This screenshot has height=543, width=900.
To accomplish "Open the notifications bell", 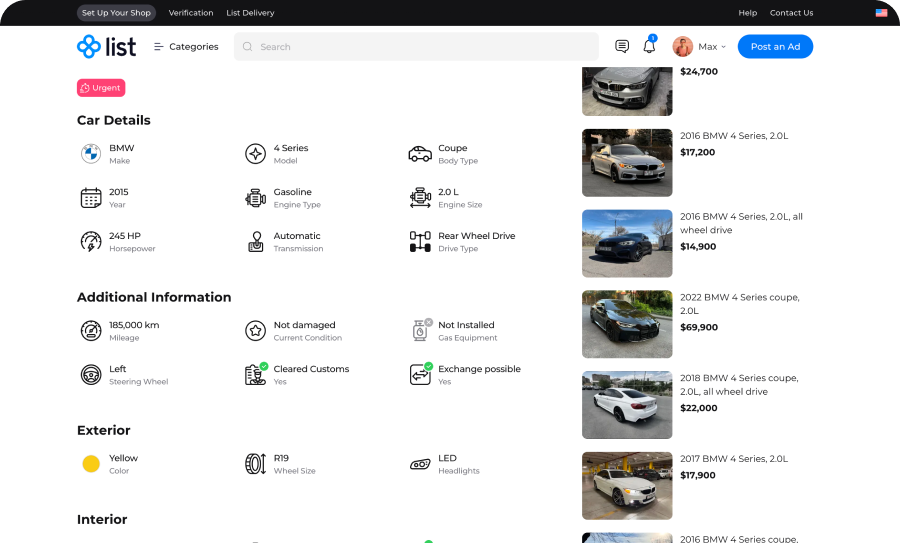I will click(649, 46).
